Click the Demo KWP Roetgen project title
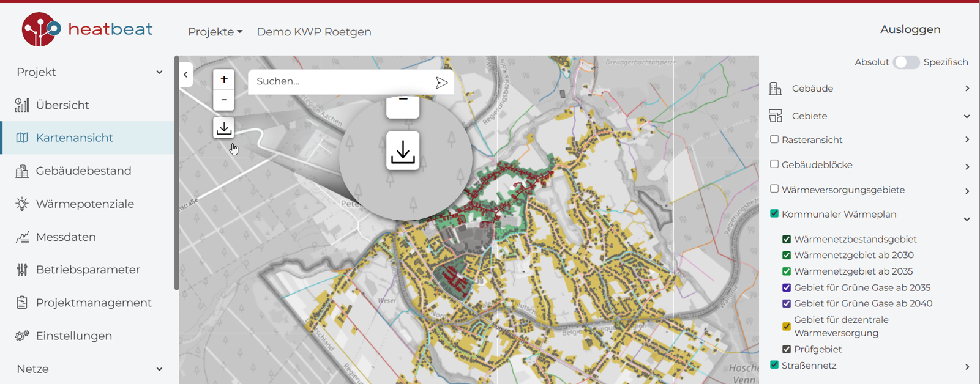This screenshot has height=384, width=980. [313, 32]
